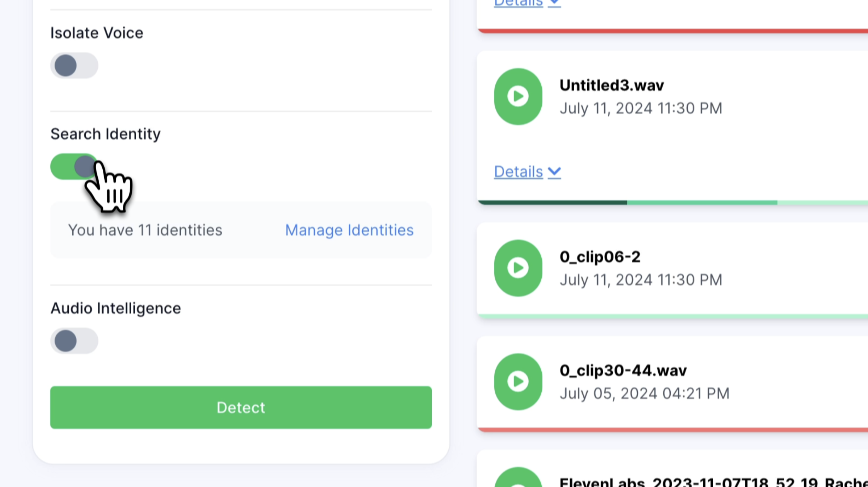Select the Untitled3.wav file title
Viewport: 868px width, 487px height.
(x=612, y=85)
